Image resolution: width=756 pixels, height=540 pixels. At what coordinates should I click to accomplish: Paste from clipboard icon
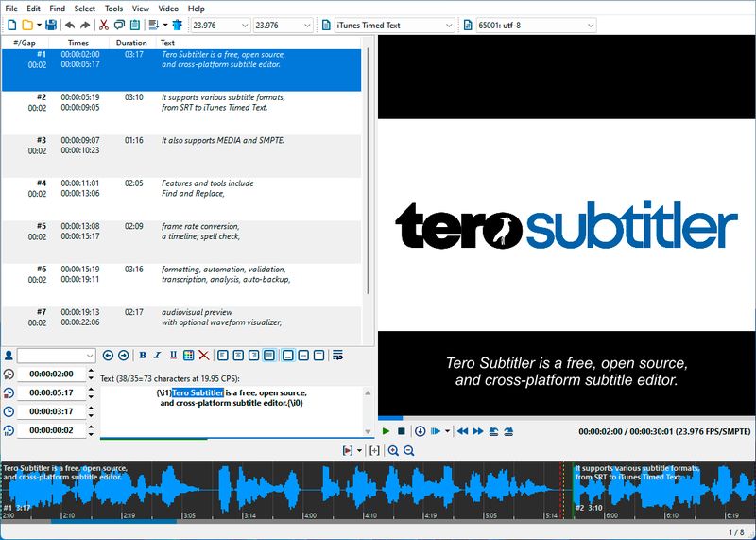click(x=135, y=26)
